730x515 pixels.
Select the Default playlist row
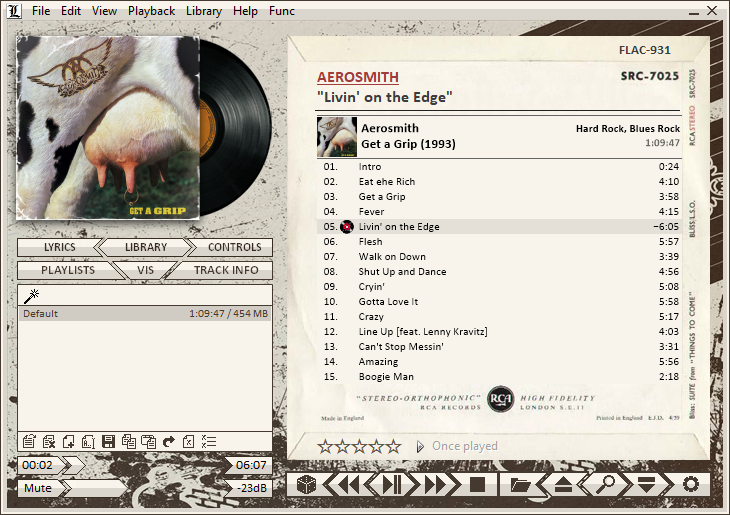tap(145, 313)
